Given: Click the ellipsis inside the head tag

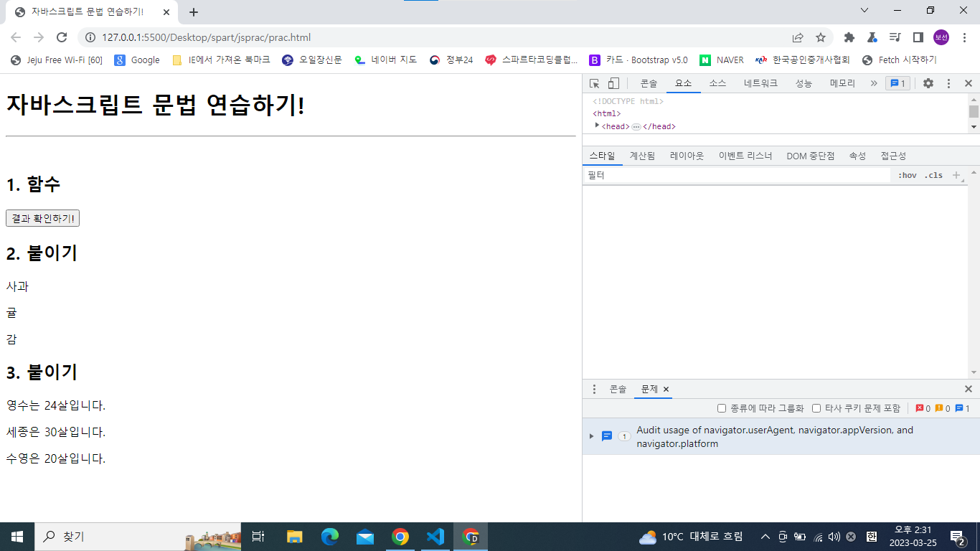Looking at the screenshot, I should coord(636,127).
